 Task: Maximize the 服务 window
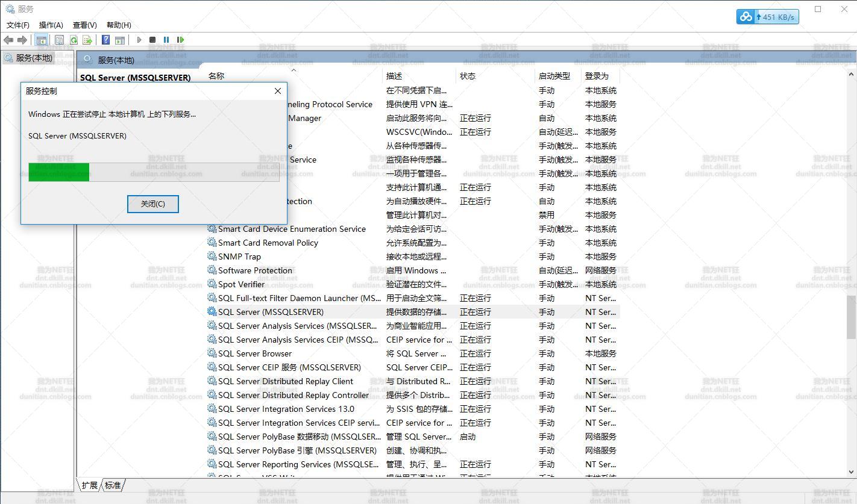(x=818, y=9)
